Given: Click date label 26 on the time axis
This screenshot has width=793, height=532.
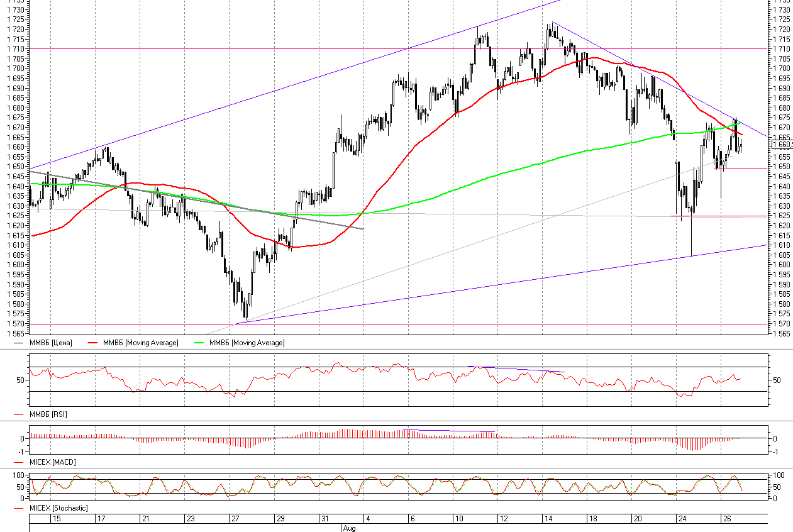Looking at the screenshot, I should coord(726,519).
